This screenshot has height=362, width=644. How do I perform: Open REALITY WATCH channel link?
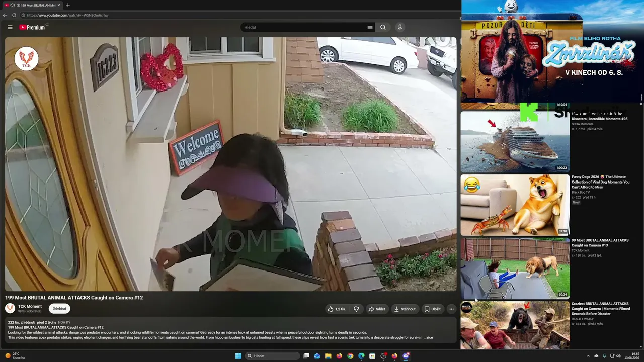pos(582,319)
